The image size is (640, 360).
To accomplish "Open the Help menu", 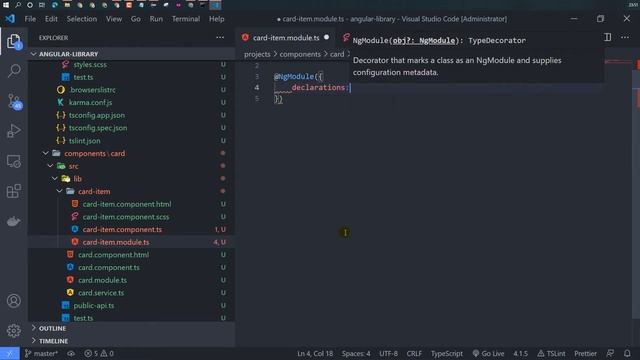I will 216,19.
